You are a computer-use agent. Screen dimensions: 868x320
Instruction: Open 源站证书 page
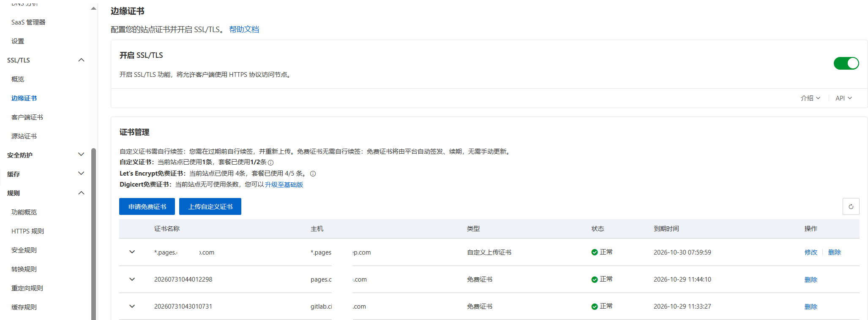click(24, 136)
